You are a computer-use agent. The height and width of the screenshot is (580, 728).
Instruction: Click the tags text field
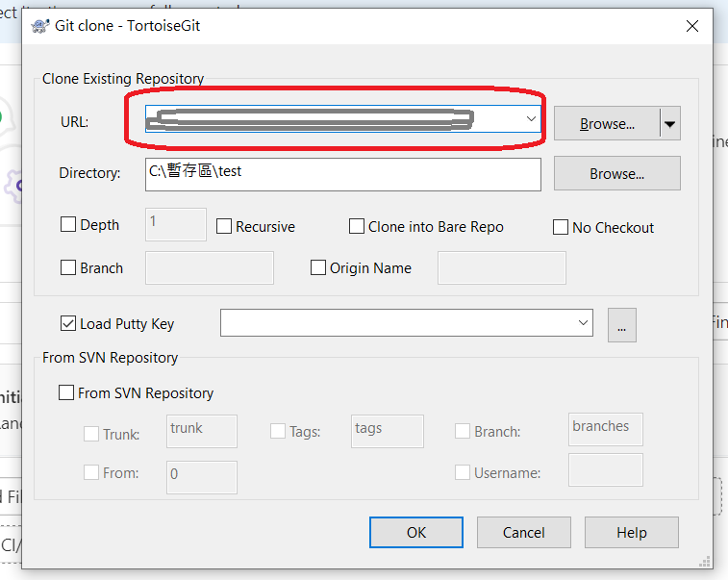pos(388,432)
